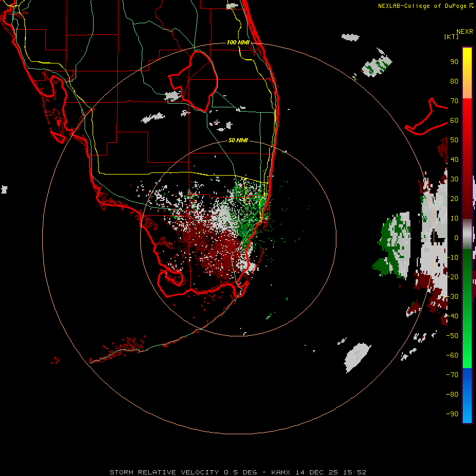476x476 pixels.
Task: Select the 100 NMI range ring label
Action: pyautogui.click(x=238, y=42)
